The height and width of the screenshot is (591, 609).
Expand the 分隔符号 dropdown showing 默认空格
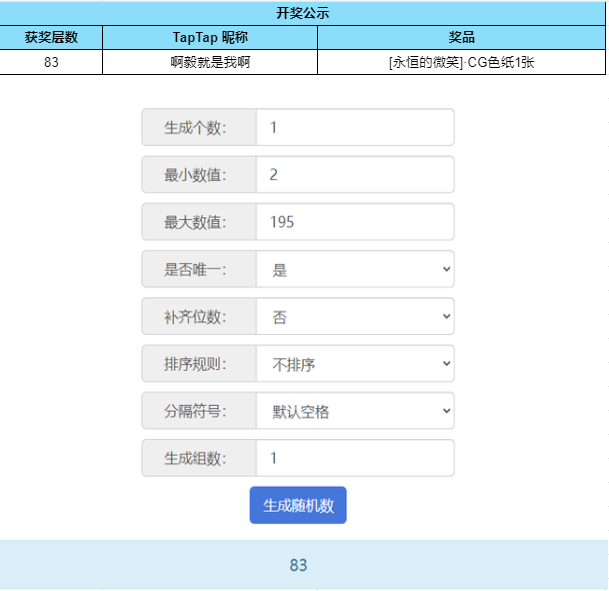tap(355, 411)
